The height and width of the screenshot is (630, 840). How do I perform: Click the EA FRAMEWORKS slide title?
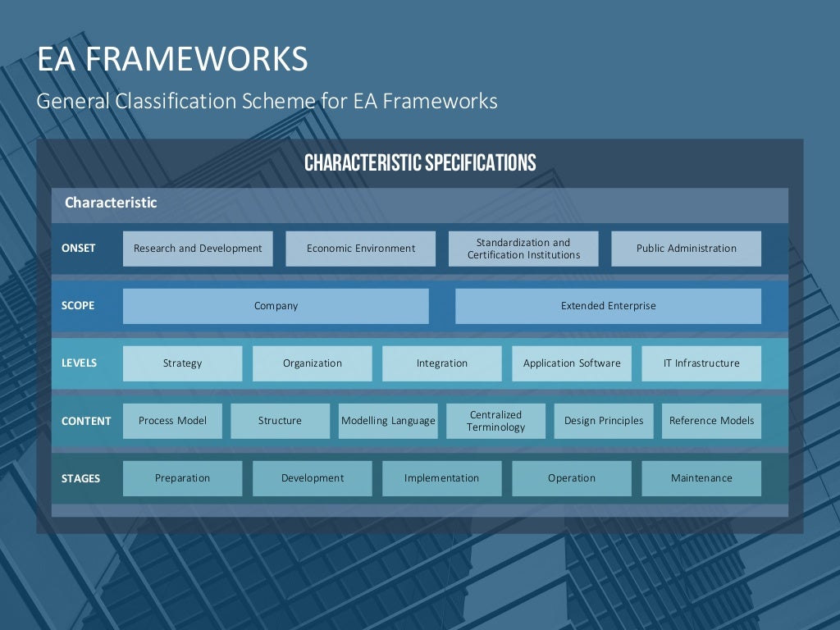pyautogui.click(x=172, y=58)
